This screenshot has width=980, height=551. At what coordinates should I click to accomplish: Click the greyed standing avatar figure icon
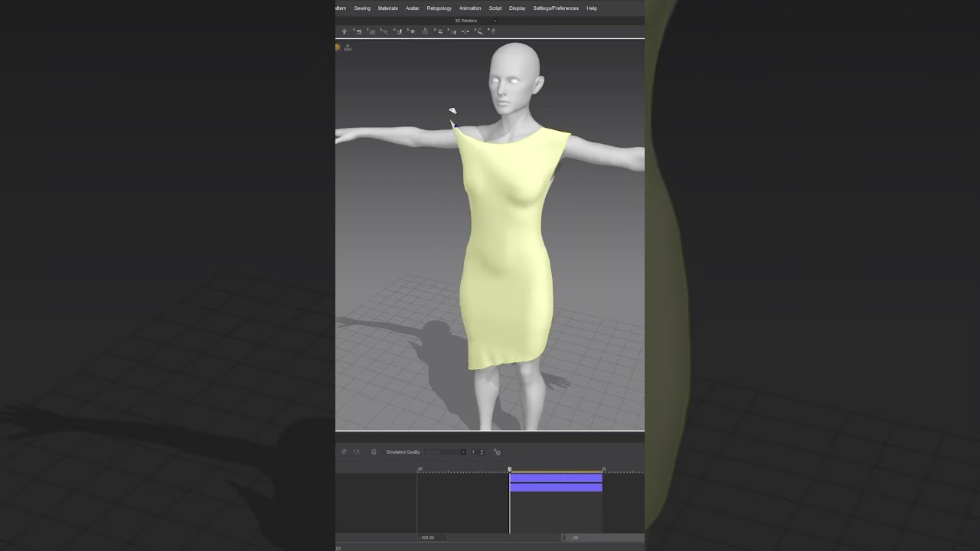425,31
